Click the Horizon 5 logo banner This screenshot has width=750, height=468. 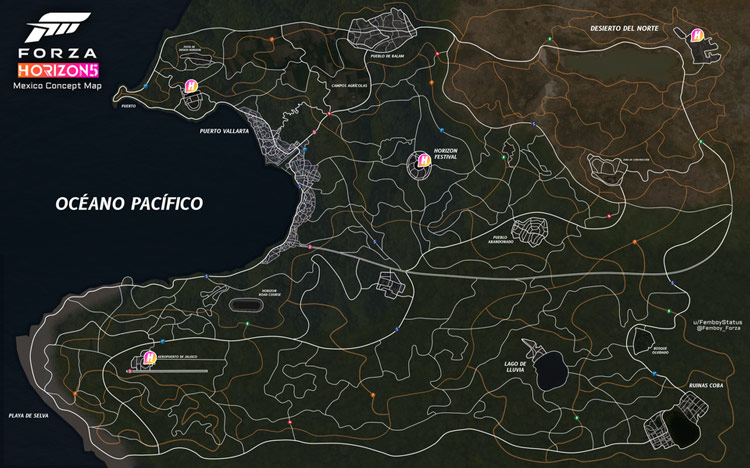(58, 70)
